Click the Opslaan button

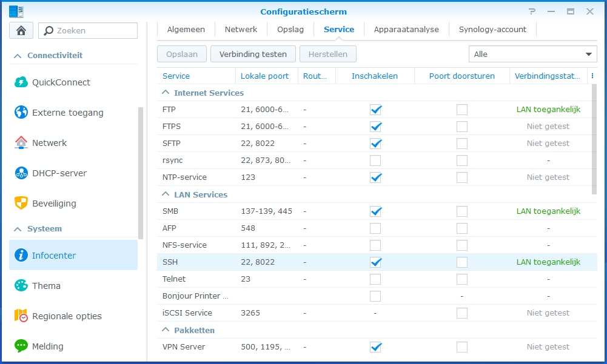point(182,54)
